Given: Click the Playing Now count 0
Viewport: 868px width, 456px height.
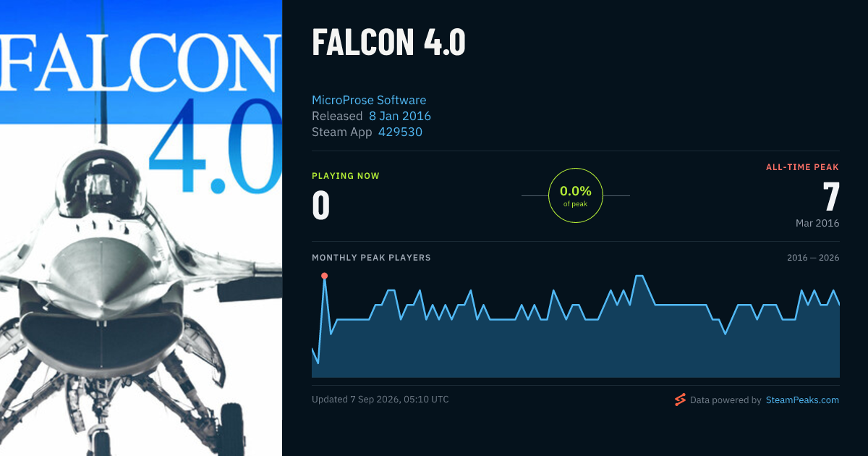Looking at the screenshot, I should click(x=321, y=206).
